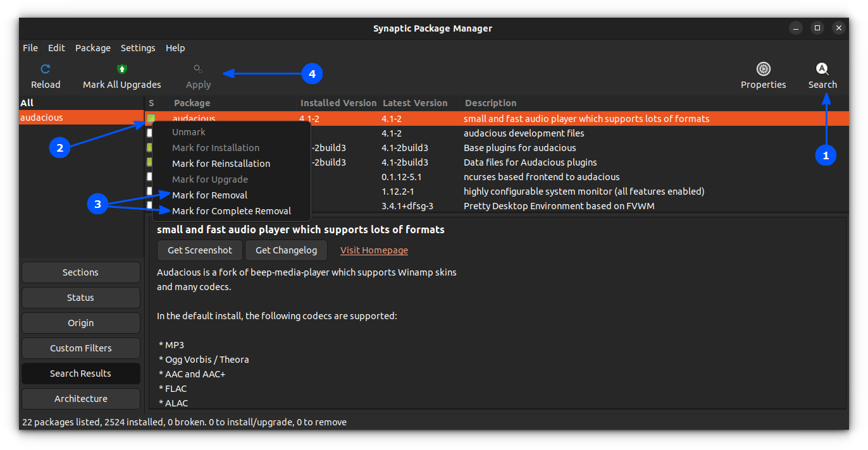Open the Edit menu
The height and width of the screenshot is (450, 868).
(x=56, y=48)
